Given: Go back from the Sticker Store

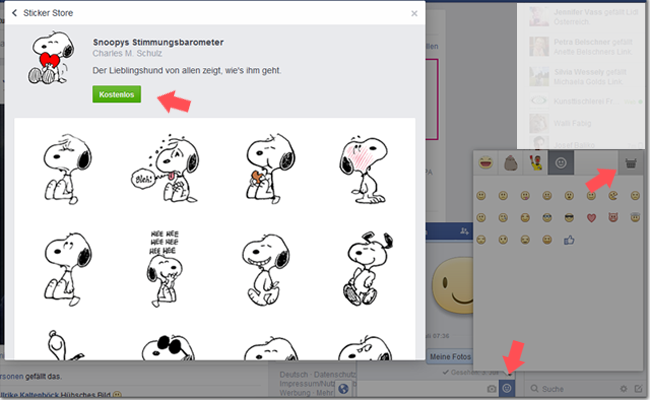Looking at the screenshot, I should (x=15, y=13).
